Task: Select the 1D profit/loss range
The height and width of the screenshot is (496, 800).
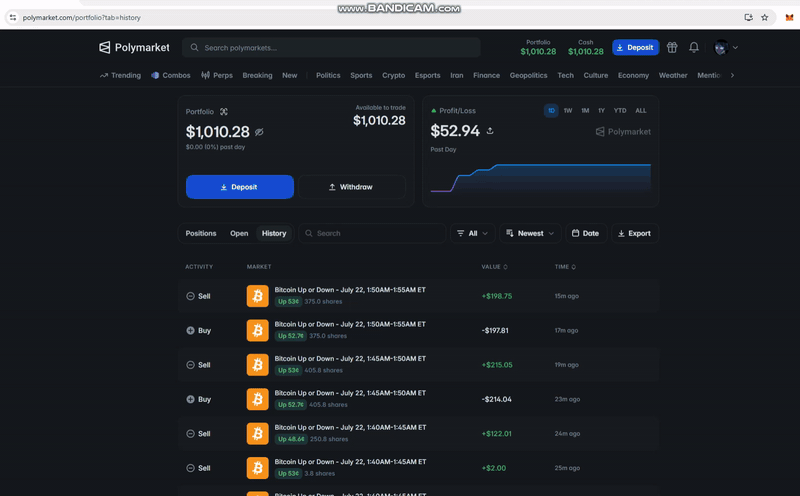Action: click(551, 111)
